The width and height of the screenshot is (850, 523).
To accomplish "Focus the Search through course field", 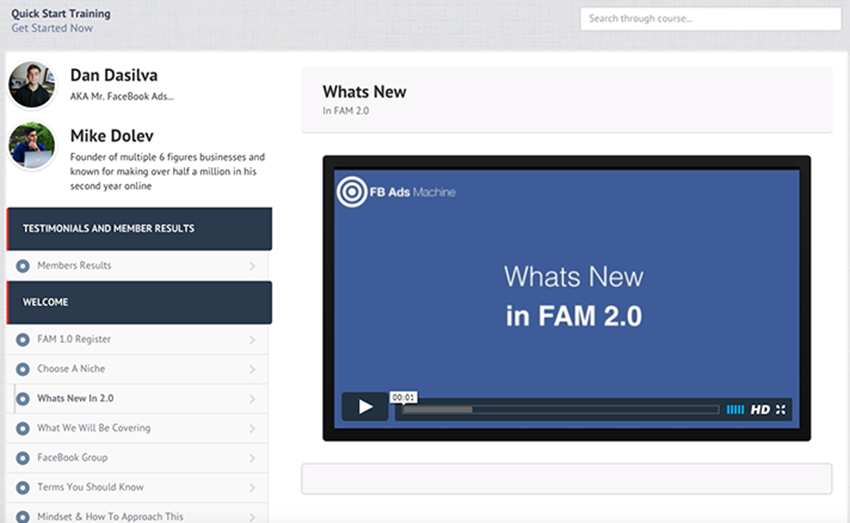I will [710, 19].
